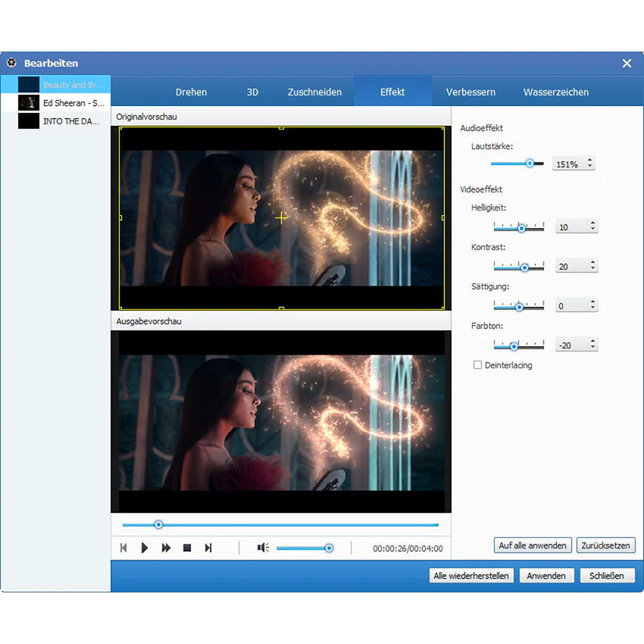
Task: Click the Sättigung value input field
Action: pos(572,305)
